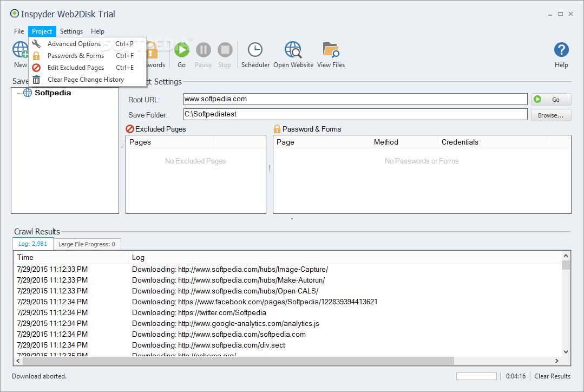Image resolution: width=584 pixels, height=392 pixels.
Task: Select log row Downloading hubs/Open-CALS/
Action: click(x=287, y=291)
